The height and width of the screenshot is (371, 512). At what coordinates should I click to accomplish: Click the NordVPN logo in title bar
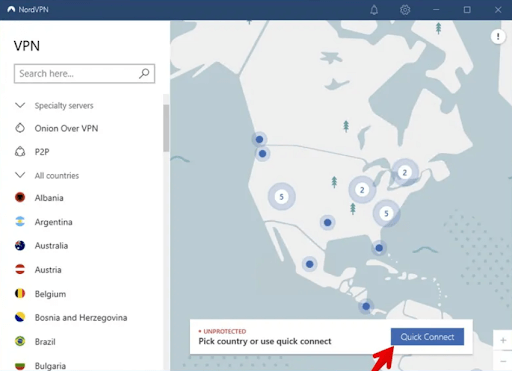(x=11, y=9)
